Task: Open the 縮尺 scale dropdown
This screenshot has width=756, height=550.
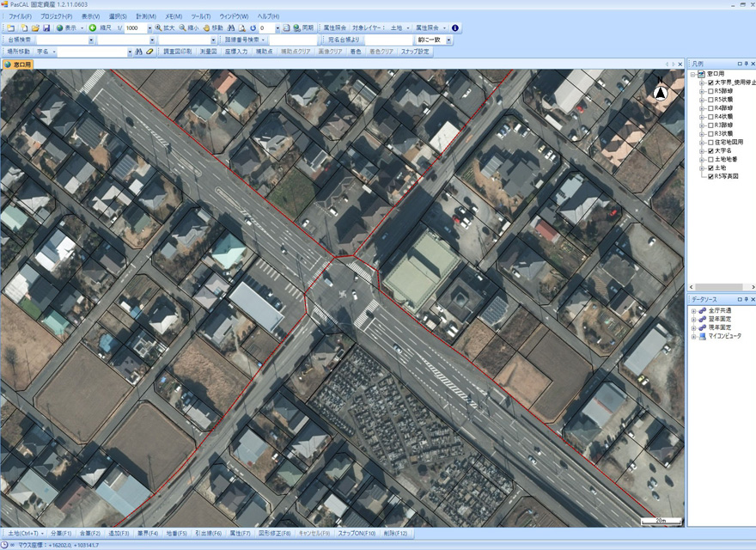Action: 149,28
